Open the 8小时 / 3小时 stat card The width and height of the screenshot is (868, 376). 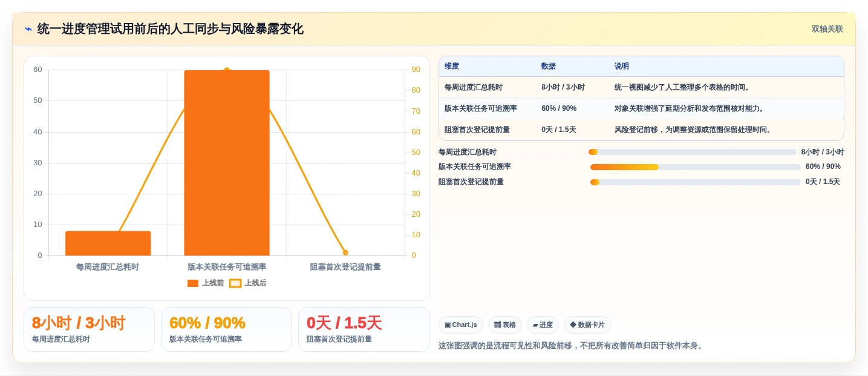(89, 329)
